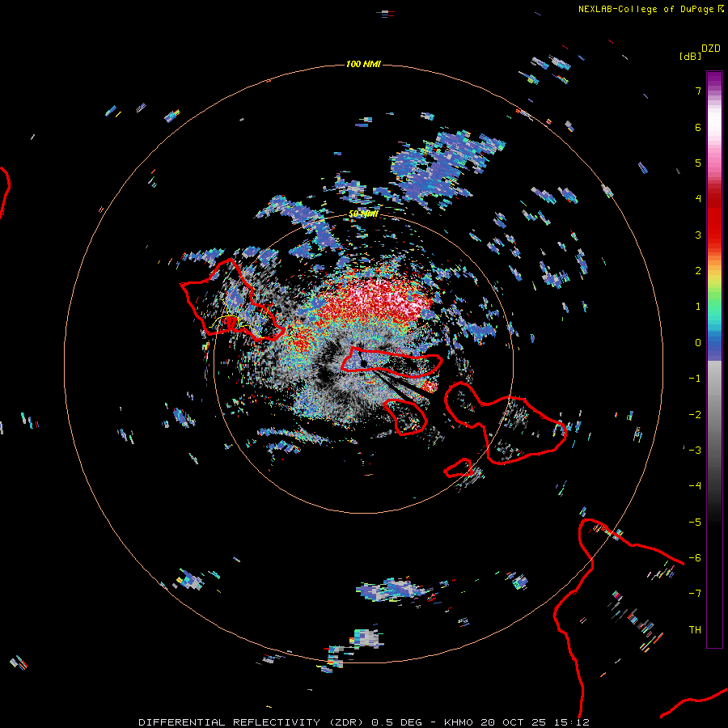This screenshot has width=728, height=728.
Task: Click the TH threshold label on colorbar
Action: coord(695,630)
